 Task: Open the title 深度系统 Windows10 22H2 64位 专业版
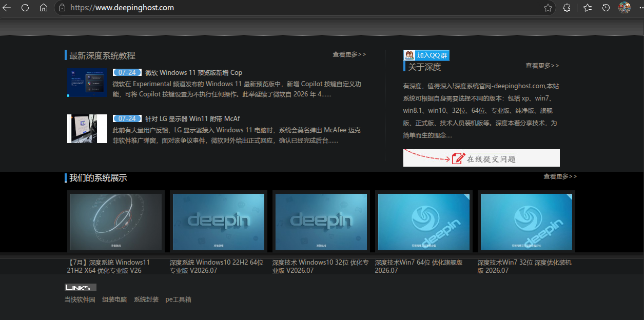(x=217, y=266)
